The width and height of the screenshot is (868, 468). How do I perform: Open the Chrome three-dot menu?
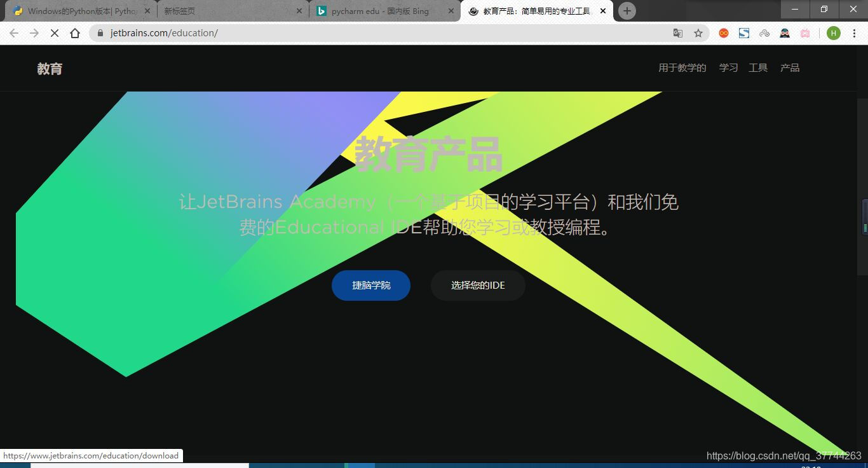point(854,33)
